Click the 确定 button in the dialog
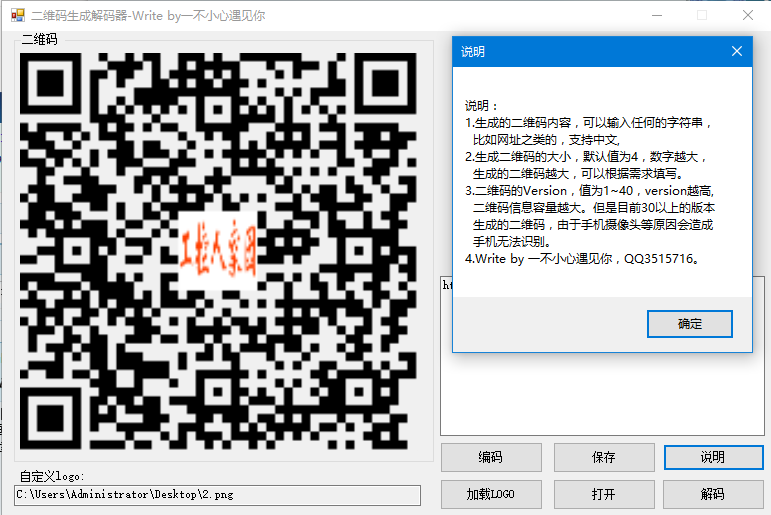 click(x=689, y=324)
